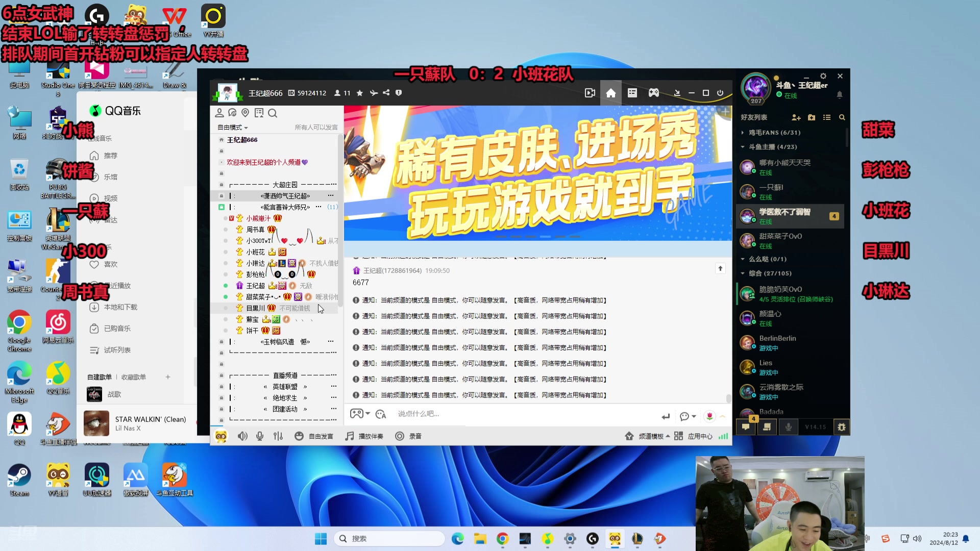This screenshot has width=980, height=551.
Task: Open the LoL missions icon beside chat
Action: [767, 427]
